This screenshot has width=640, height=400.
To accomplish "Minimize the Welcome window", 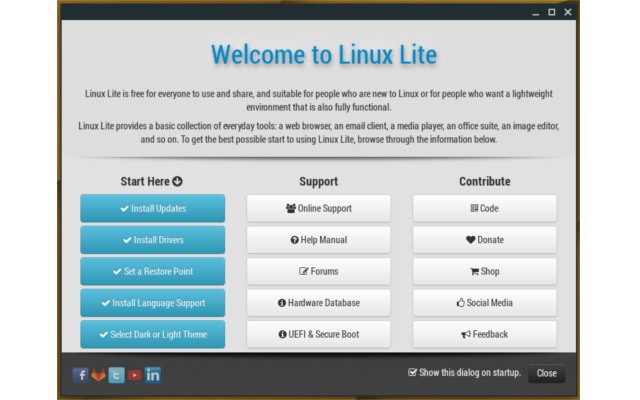I will [x=536, y=13].
